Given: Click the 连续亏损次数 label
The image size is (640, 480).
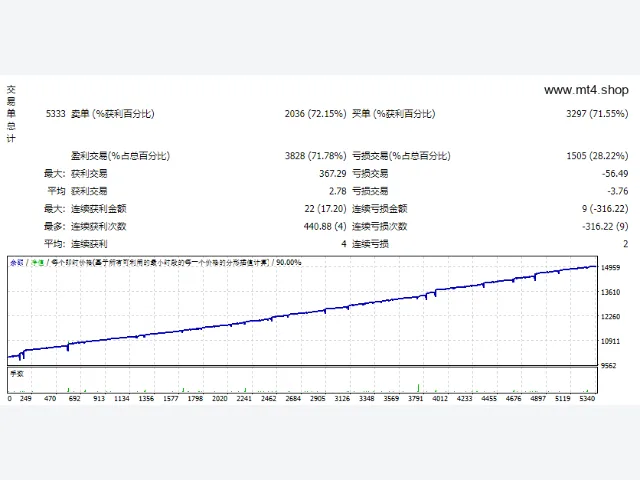Looking at the screenshot, I should coord(380,226).
